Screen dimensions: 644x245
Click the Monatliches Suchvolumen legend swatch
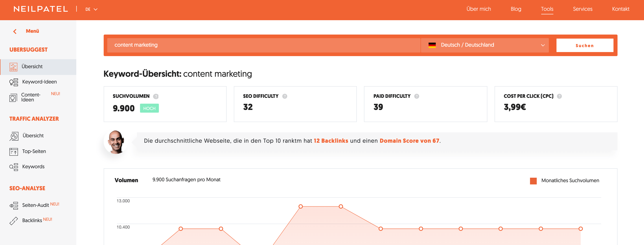pyautogui.click(x=533, y=181)
